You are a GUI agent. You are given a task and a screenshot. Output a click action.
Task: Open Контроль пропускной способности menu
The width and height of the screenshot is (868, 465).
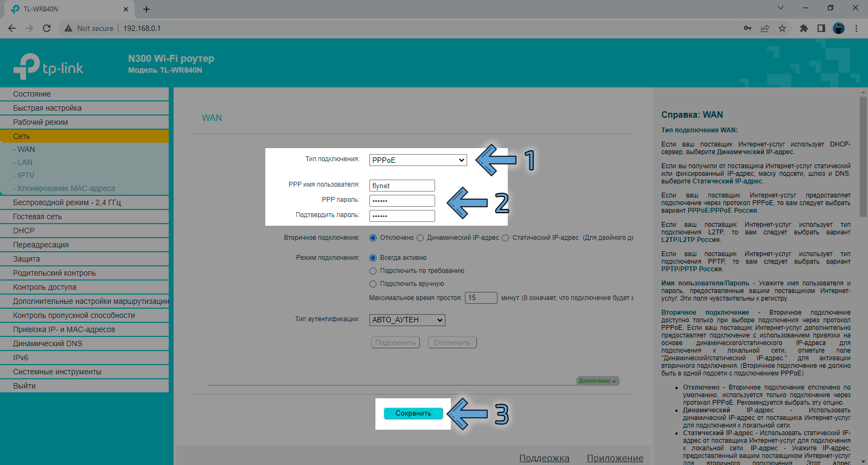coord(84,315)
